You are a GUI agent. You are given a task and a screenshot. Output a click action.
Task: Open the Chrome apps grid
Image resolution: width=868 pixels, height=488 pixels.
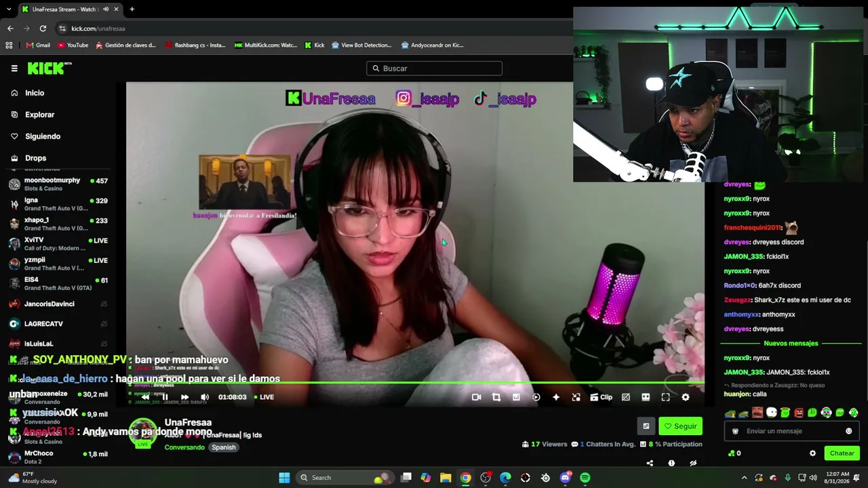(x=9, y=45)
